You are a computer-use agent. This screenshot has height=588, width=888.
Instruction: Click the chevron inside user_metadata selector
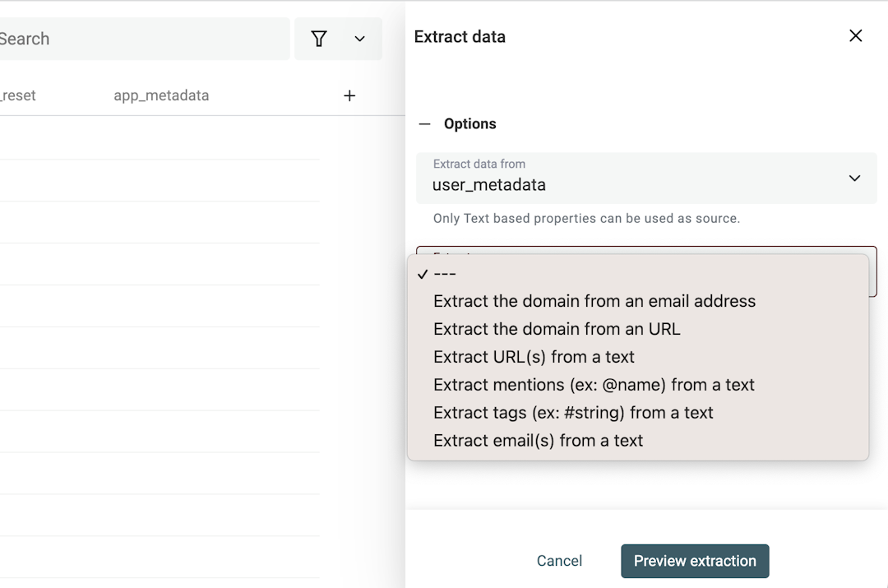(x=854, y=178)
